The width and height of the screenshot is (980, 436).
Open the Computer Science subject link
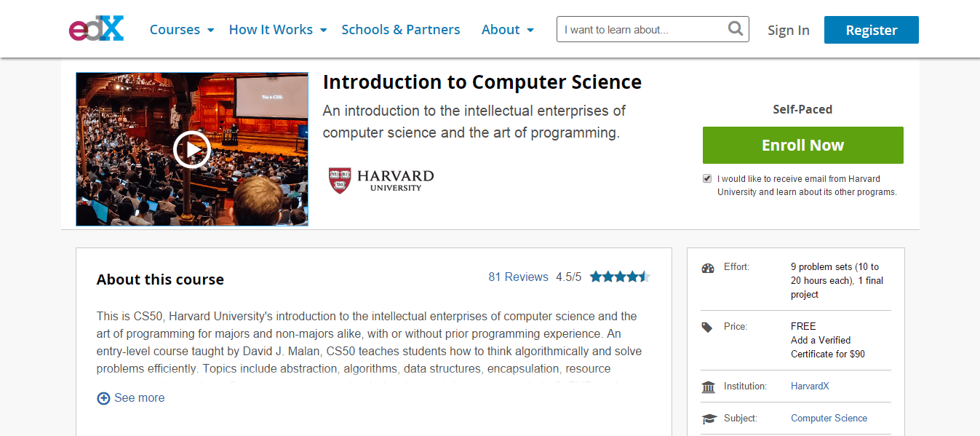[829, 419]
